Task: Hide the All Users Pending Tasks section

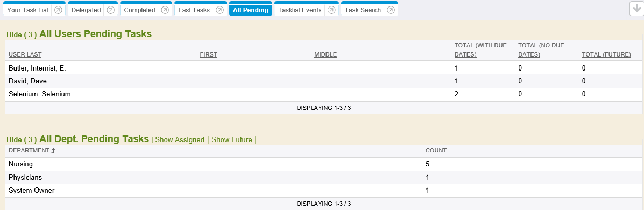Action: [22, 35]
